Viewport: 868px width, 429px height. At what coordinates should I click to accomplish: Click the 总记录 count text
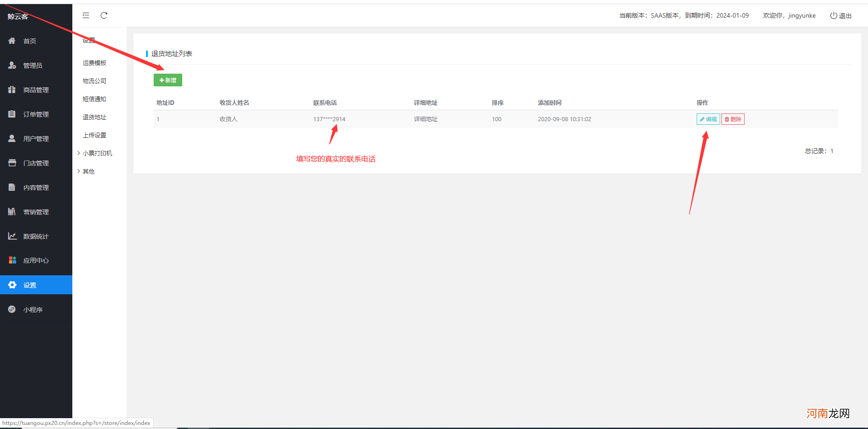tap(819, 151)
